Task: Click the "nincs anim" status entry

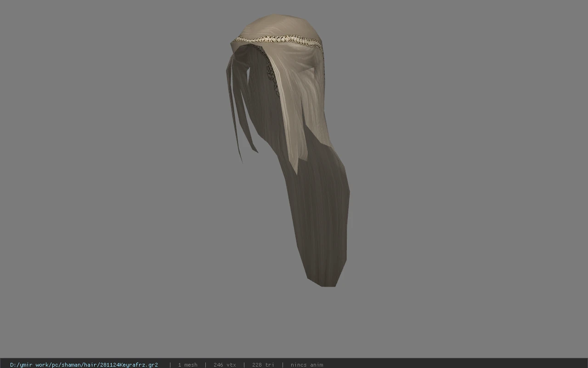Action: 307,365
